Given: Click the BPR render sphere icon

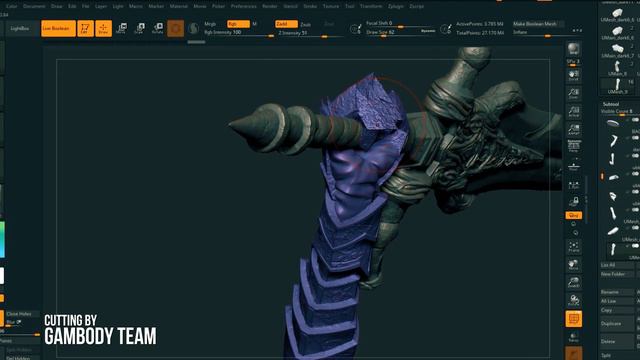Looking at the screenshot, I should [573, 49].
